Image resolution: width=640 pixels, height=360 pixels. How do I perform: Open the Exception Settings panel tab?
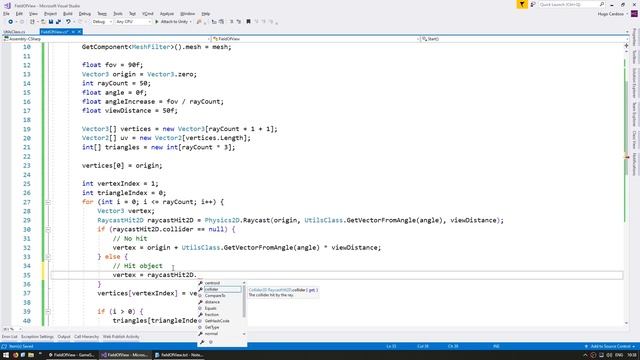pos(37,337)
